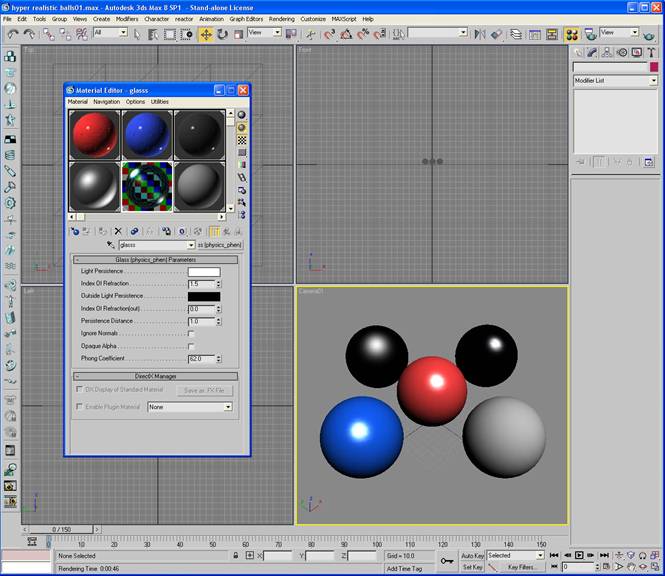The height and width of the screenshot is (576, 665).
Task: Toggle the Auto Key button
Action: pyautogui.click(x=473, y=555)
